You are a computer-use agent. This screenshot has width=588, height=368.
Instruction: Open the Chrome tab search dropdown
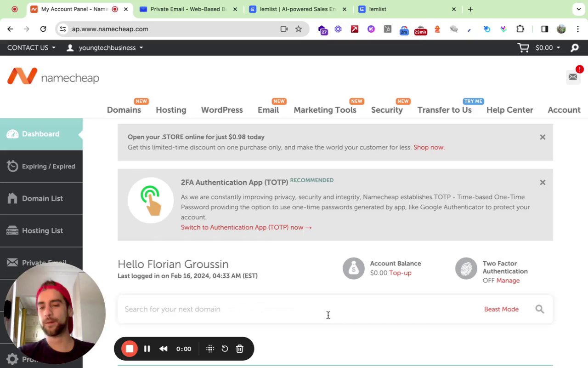pos(579,9)
